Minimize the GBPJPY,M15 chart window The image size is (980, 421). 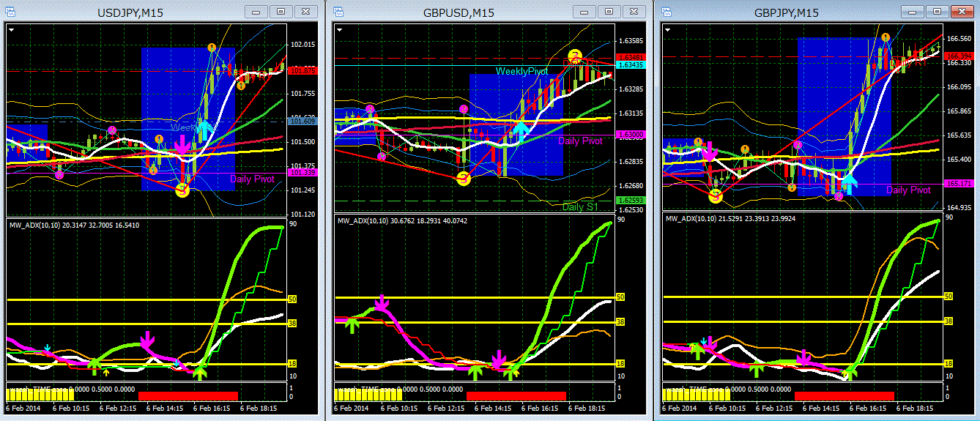(913, 12)
